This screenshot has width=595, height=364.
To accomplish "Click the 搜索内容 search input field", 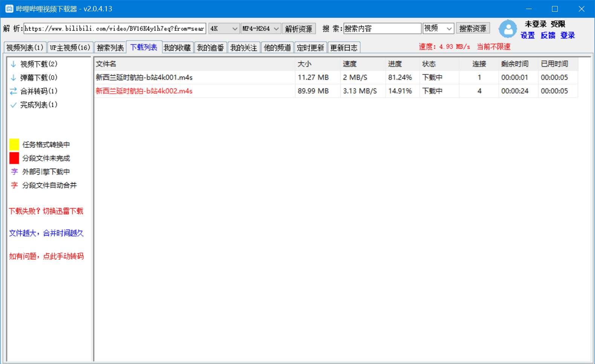I will 382,28.
